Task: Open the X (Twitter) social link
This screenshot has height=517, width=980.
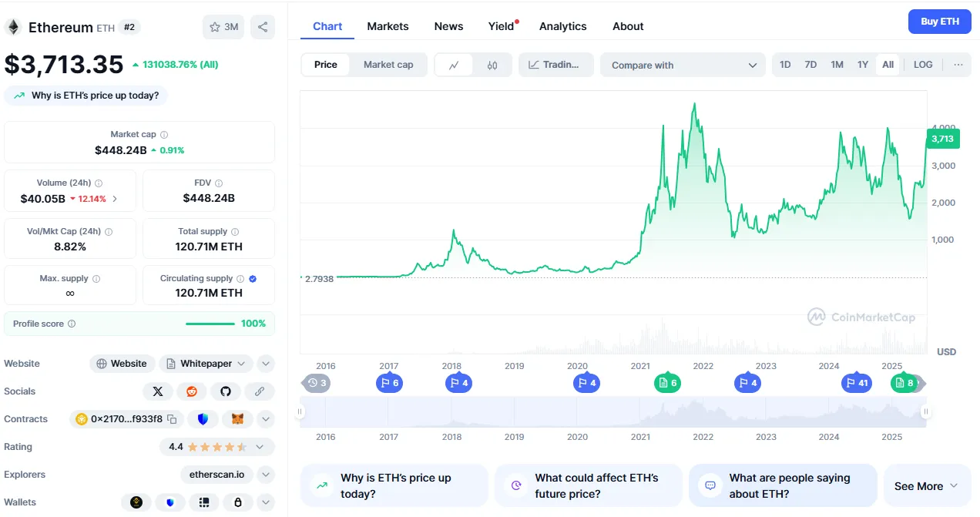Action: tap(158, 391)
